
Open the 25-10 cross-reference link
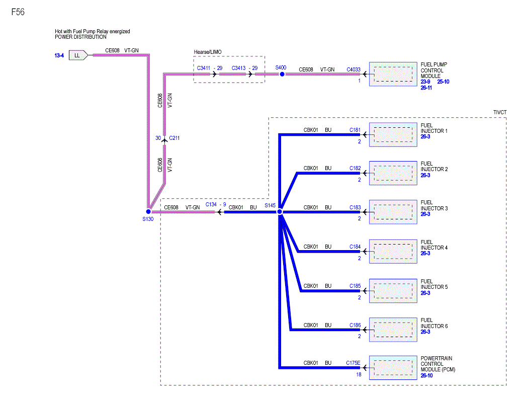coord(443,82)
